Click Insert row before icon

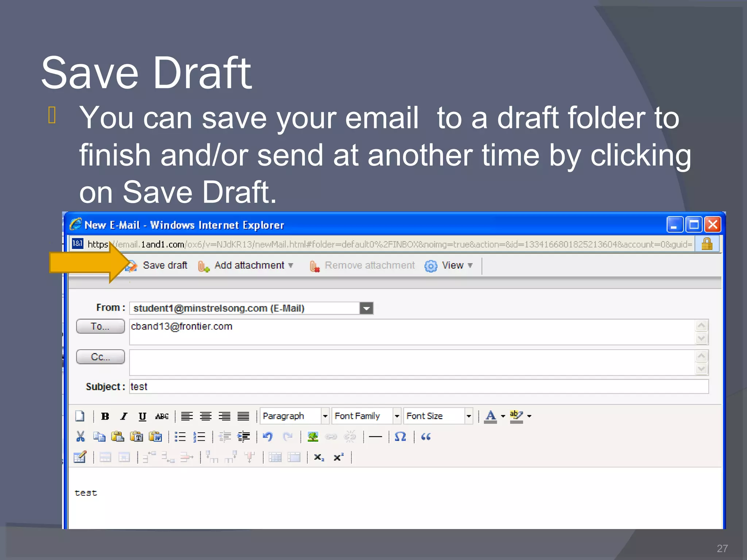149,457
